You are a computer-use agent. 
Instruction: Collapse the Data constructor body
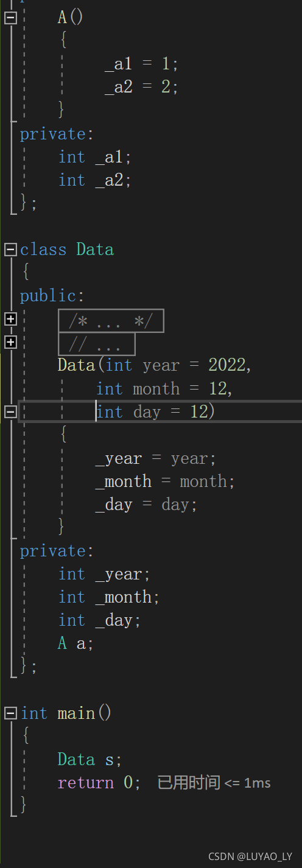[x=10, y=412]
